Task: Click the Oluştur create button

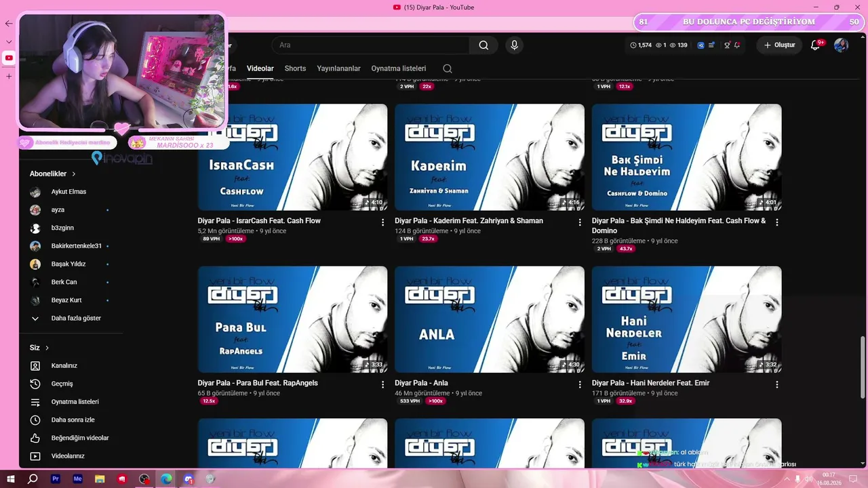Action: [x=779, y=45]
